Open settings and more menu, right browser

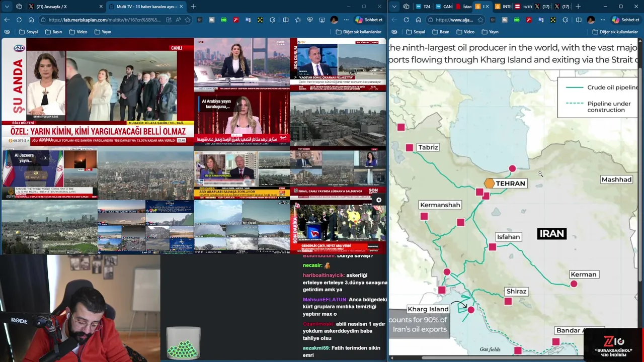coord(603,20)
